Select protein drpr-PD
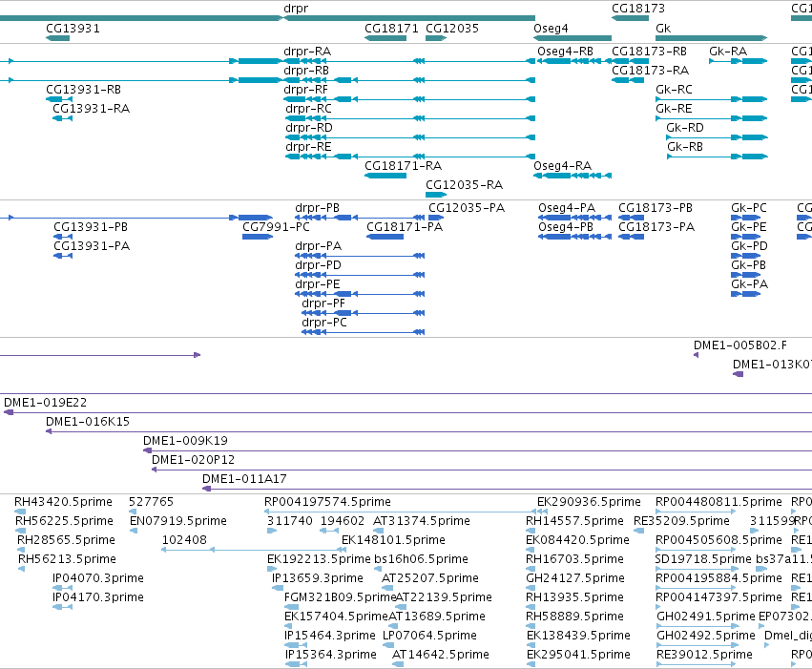The image size is (812, 669). click(x=318, y=265)
